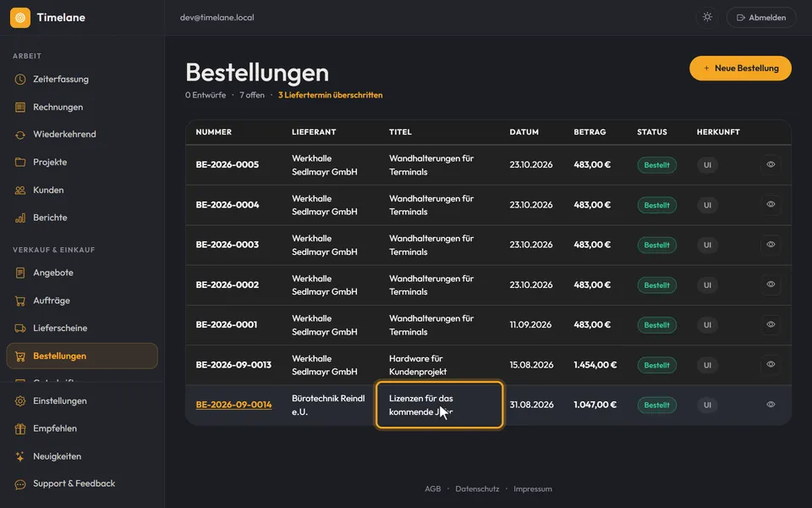This screenshot has height=508, width=812.
Task: Open Zeiterfassung clock icon in sidebar
Action: [20, 80]
